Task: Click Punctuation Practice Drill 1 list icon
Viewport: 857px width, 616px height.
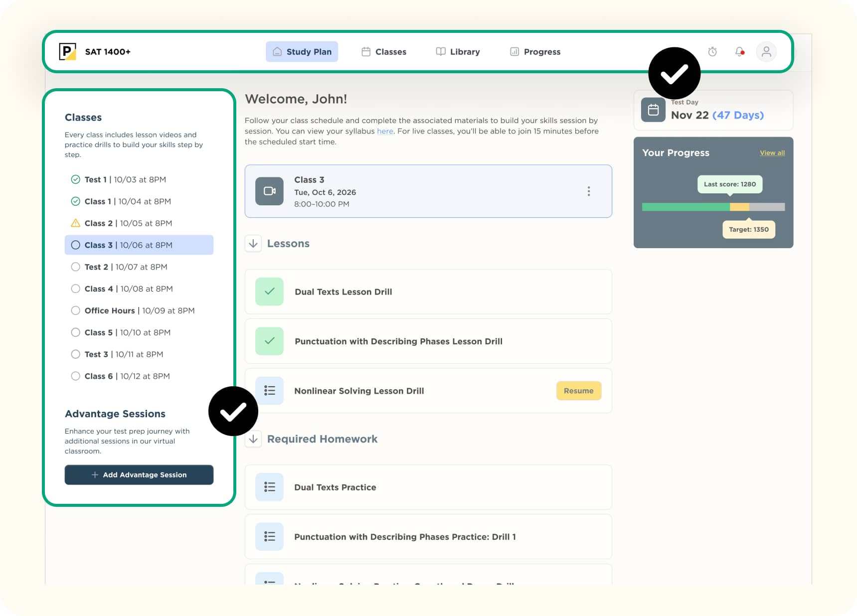Action: tap(269, 536)
